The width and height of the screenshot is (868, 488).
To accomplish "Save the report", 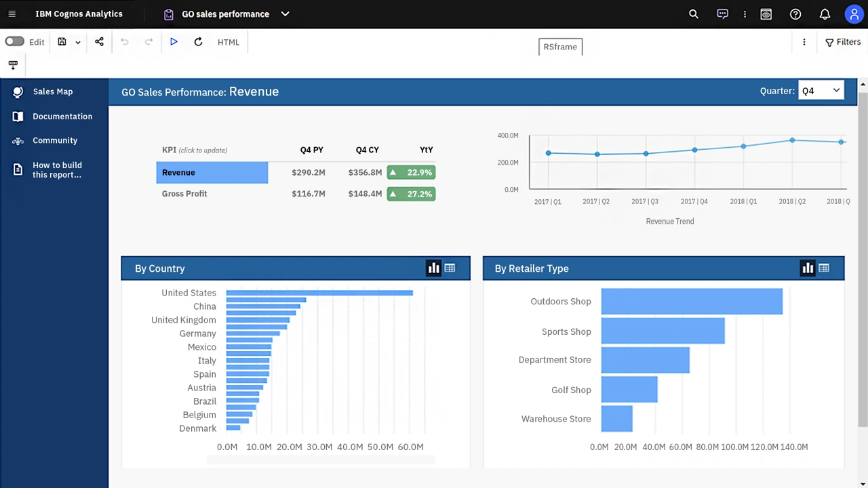I will pos(62,41).
